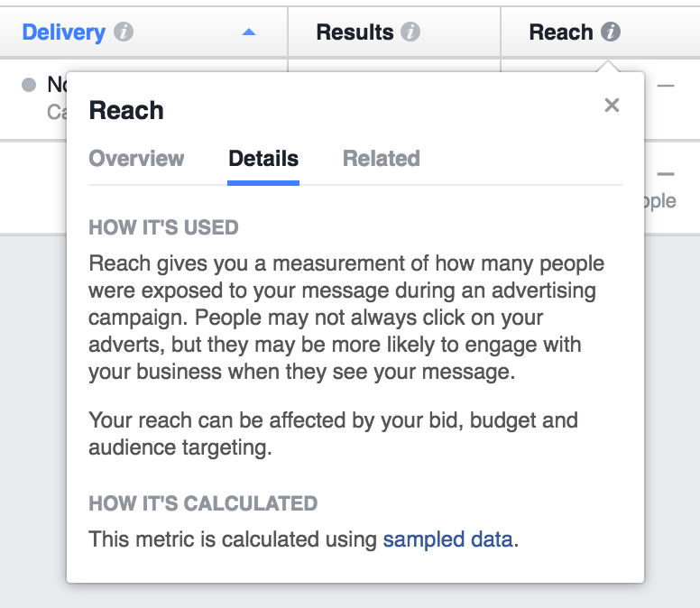Click the HOW IT'S CALCULATED heading

click(203, 503)
